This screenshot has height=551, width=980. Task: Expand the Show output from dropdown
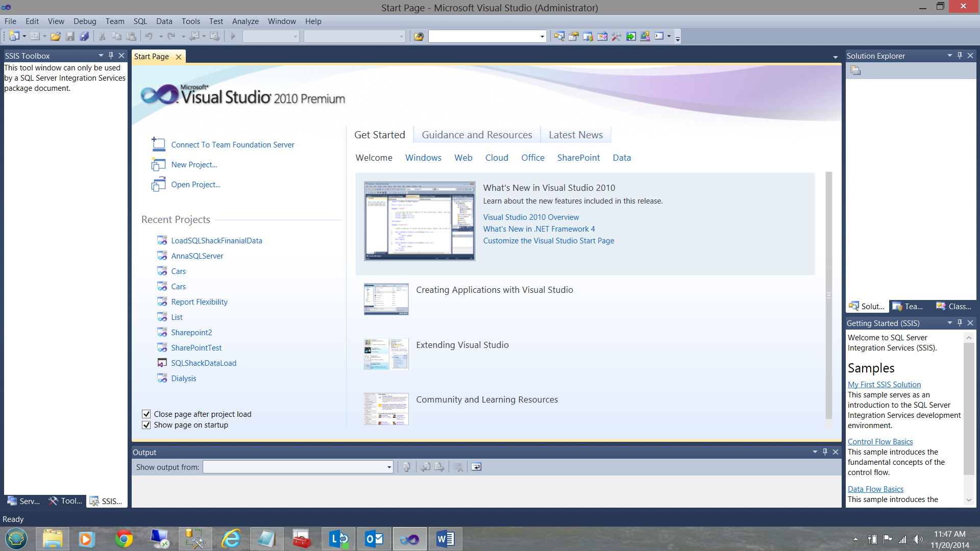tap(389, 467)
